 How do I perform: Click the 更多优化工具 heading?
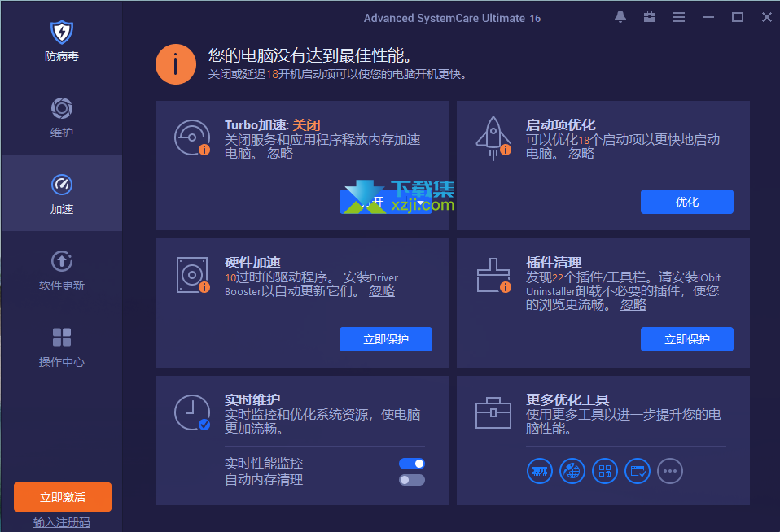click(567, 399)
